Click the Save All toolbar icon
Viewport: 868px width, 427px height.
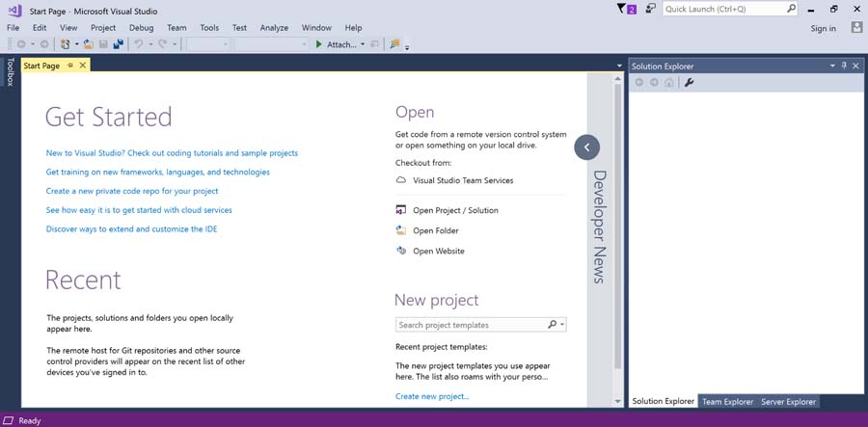point(118,44)
